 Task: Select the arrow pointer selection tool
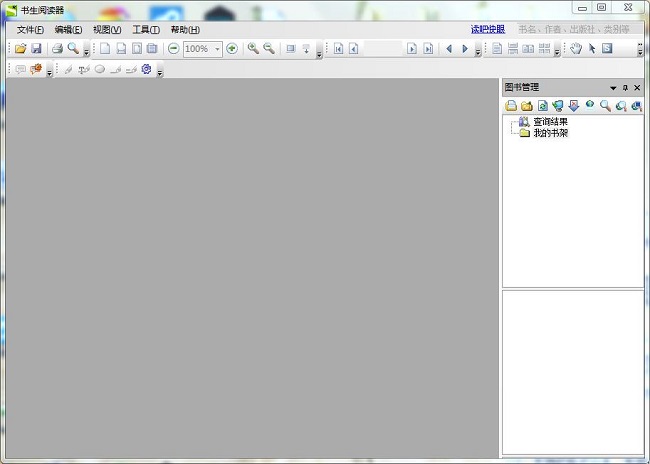click(x=592, y=49)
